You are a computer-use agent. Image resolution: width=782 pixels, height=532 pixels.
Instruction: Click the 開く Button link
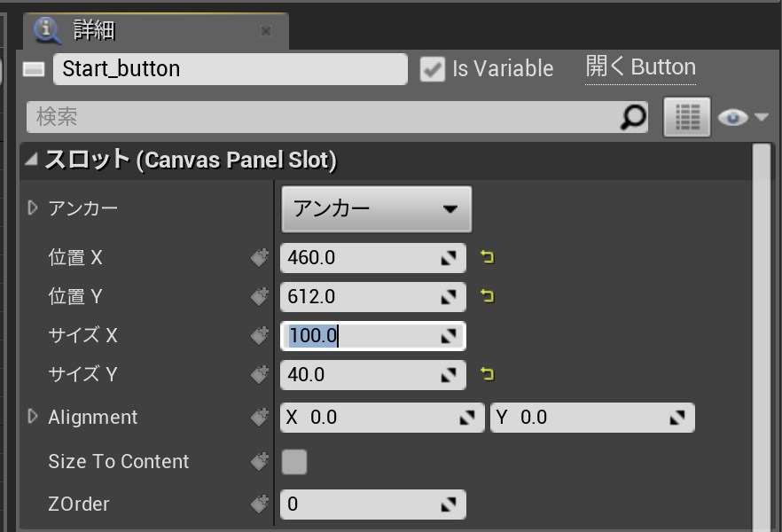(640, 68)
